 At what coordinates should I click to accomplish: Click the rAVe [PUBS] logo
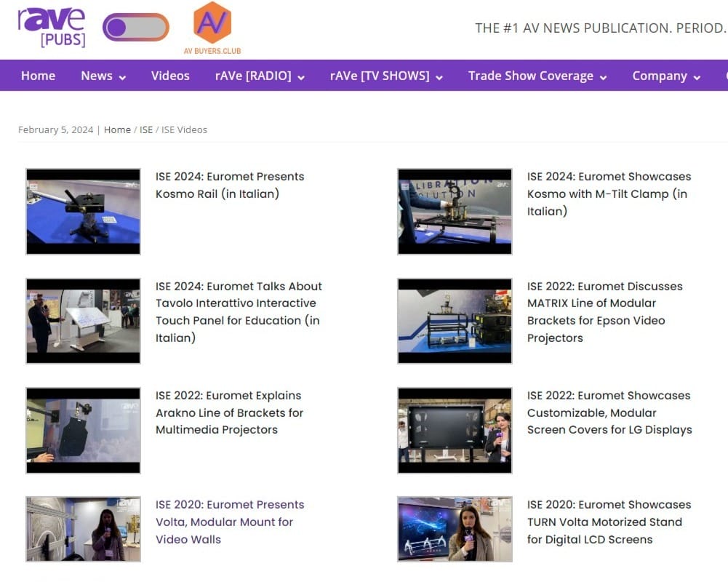pos(52,28)
